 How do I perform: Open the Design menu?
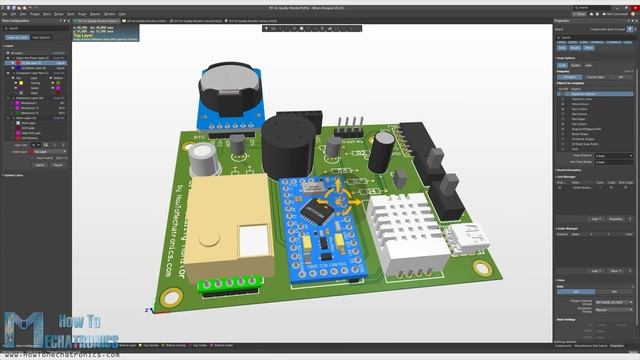click(59, 14)
